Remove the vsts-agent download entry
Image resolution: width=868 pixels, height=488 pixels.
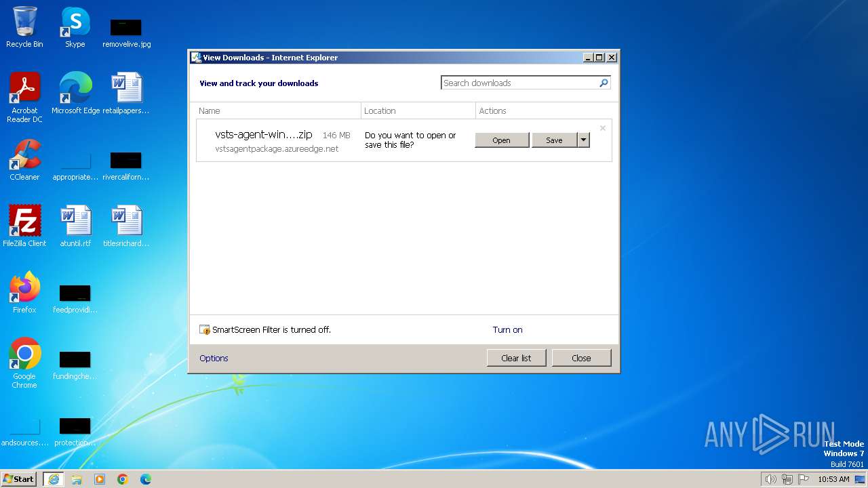602,128
